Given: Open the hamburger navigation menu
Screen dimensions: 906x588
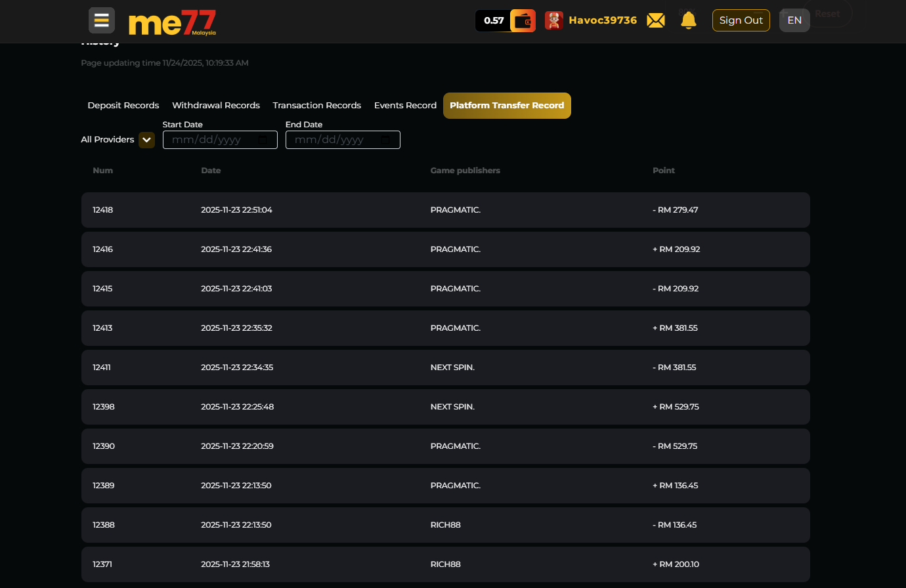Looking at the screenshot, I should click(102, 20).
